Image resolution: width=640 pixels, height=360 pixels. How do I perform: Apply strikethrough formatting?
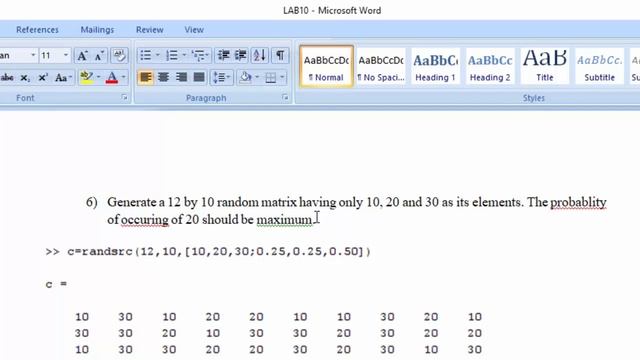7,78
